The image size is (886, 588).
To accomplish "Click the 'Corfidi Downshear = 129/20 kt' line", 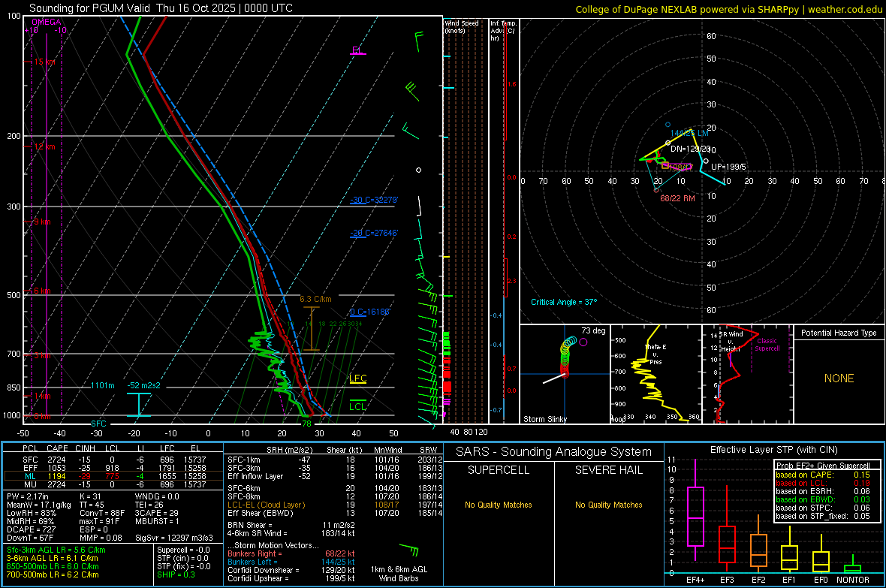I will click(x=291, y=570).
